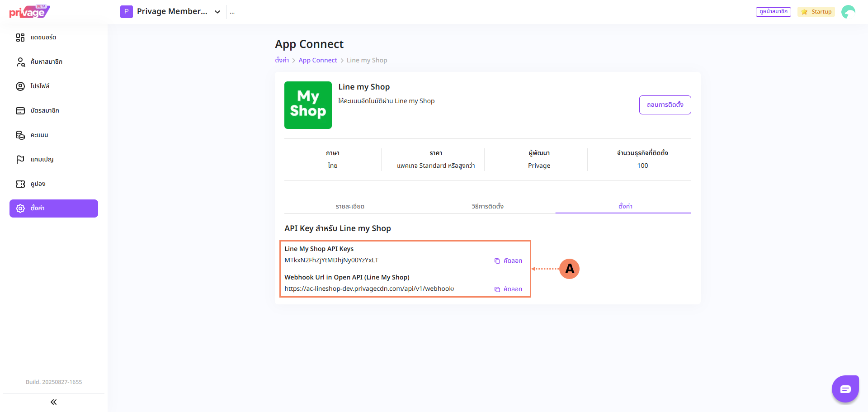Copy the Line My Shop API key
Image resolution: width=868 pixels, height=412 pixels.
[x=508, y=261]
